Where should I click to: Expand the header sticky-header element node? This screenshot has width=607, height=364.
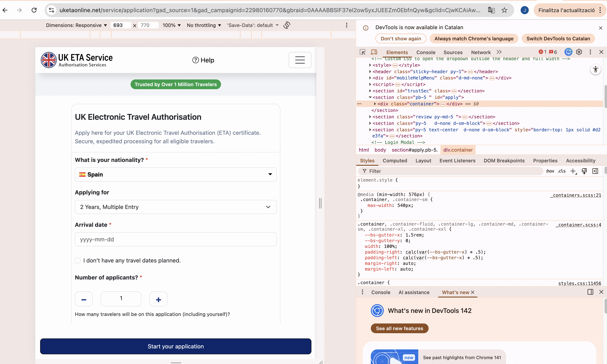[370, 72]
